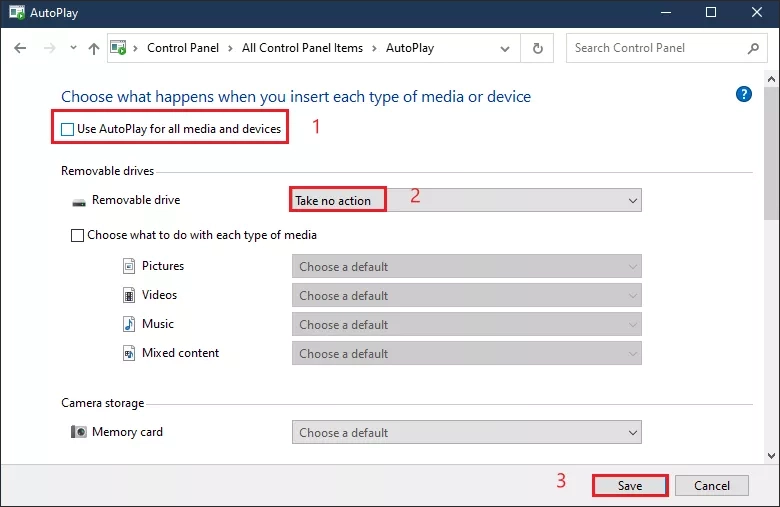The height and width of the screenshot is (507, 780).
Task: Open recent locations dropdown chevron
Action: point(73,48)
